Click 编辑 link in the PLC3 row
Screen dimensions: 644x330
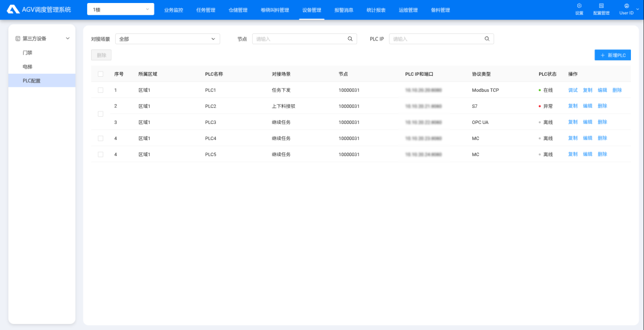click(587, 122)
